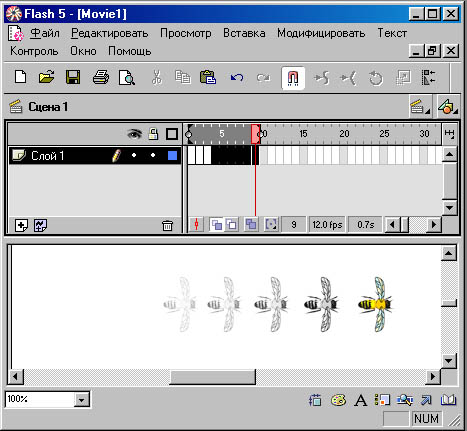Open the Print Preview icon

click(x=127, y=77)
